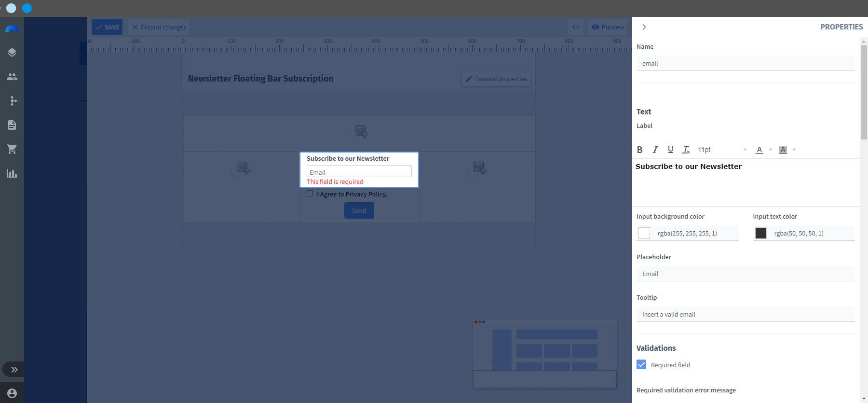Click the Send button in form
The height and width of the screenshot is (403, 868).
[359, 210]
